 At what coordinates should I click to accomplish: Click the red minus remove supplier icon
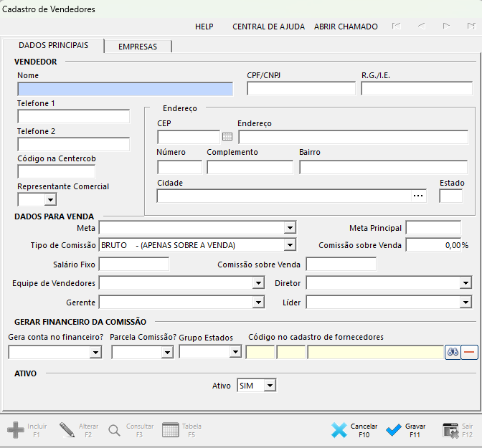[x=470, y=352]
